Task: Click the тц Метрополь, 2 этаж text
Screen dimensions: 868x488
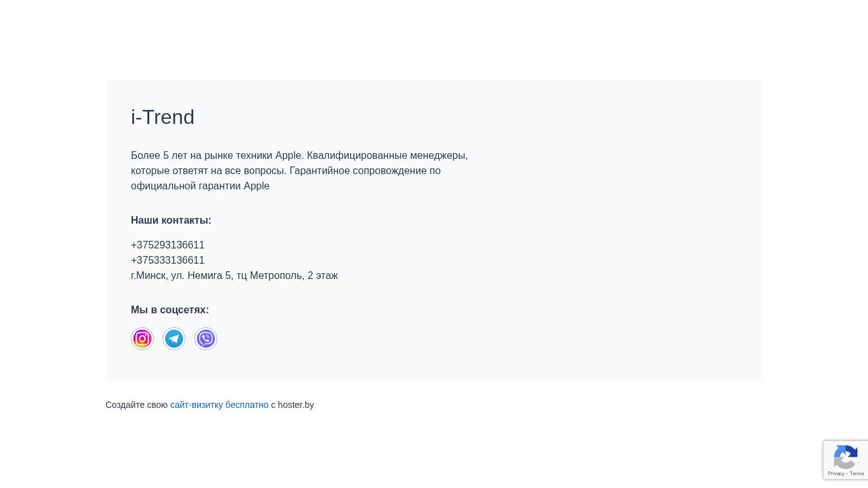Action: pos(287,276)
